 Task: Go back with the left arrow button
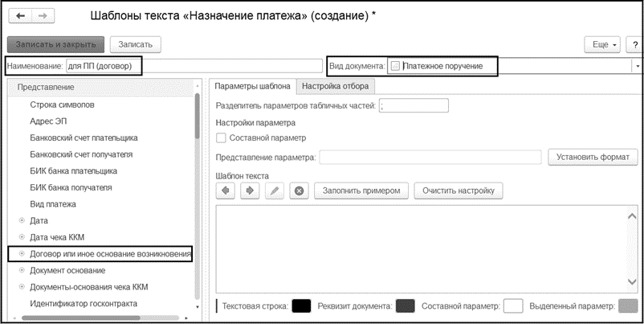tap(20, 16)
